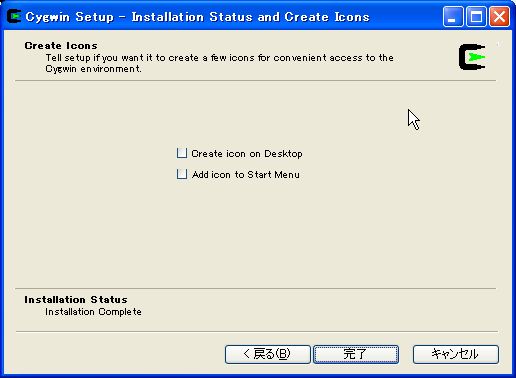Click the description text starting "Tell setup"
Image resolution: width=516 pixels, height=378 pixels.
(x=220, y=63)
